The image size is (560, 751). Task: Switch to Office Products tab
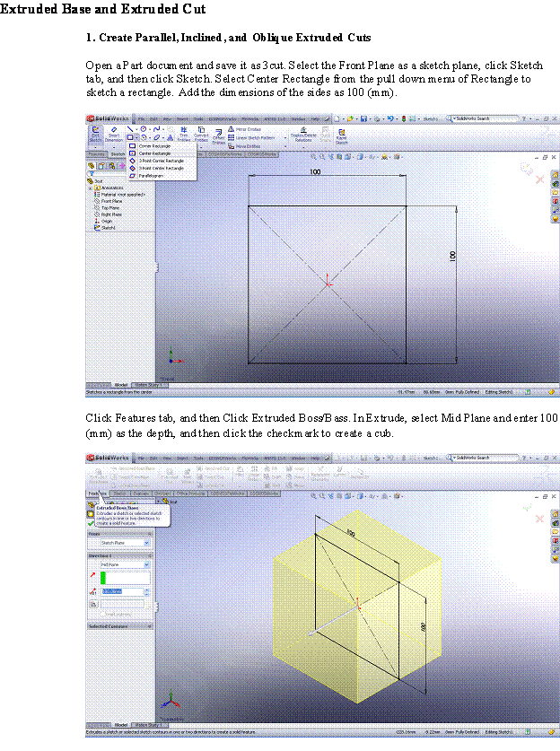(x=190, y=493)
